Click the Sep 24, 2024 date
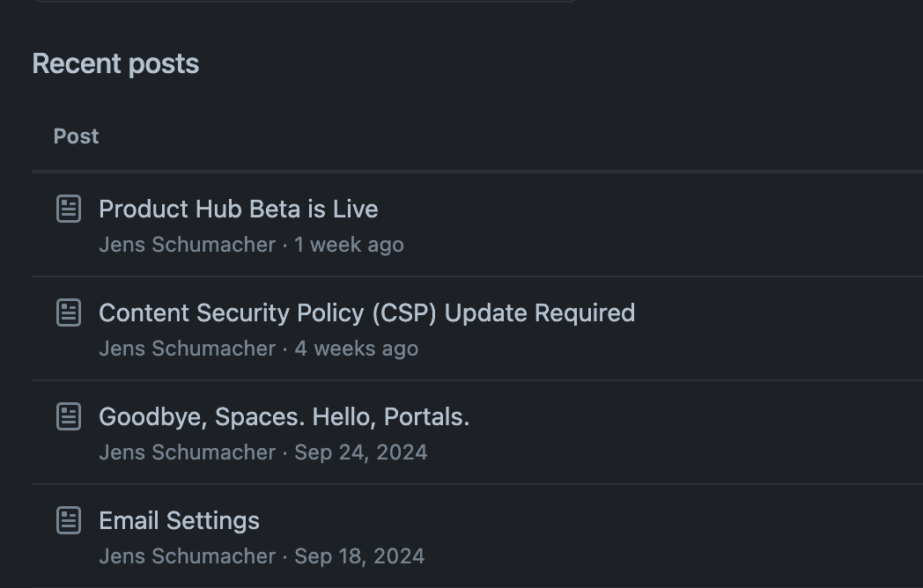 pos(360,452)
